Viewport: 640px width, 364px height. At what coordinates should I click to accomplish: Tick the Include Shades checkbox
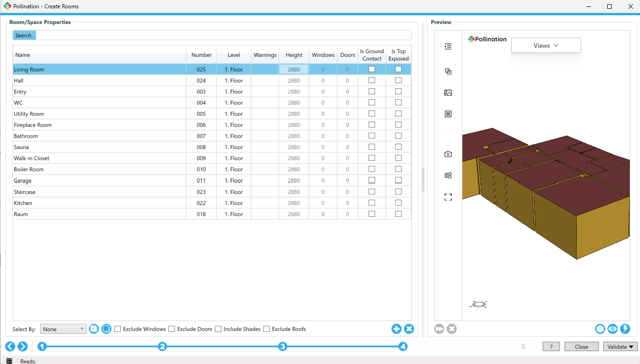coord(218,329)
